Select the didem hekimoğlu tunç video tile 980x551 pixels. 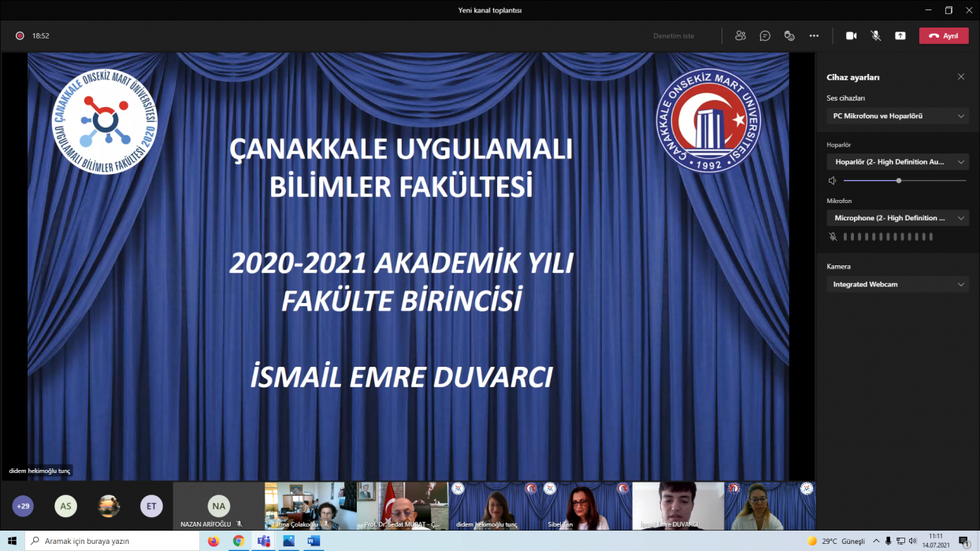click(494, 506)
